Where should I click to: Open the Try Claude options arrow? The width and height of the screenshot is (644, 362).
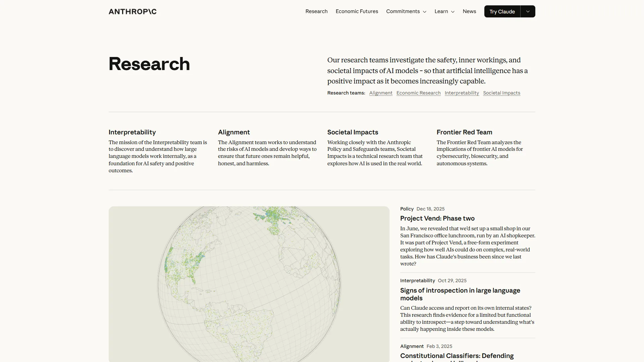click(528, 11)
